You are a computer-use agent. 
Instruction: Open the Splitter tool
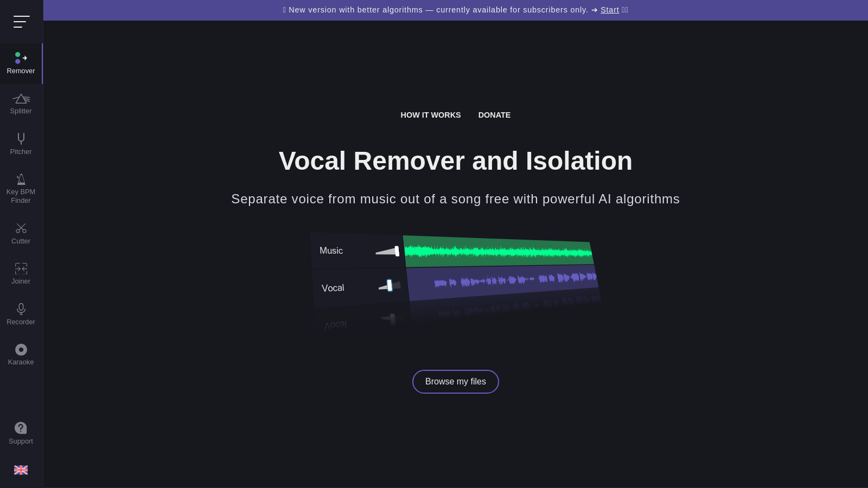tap(21, 104)
